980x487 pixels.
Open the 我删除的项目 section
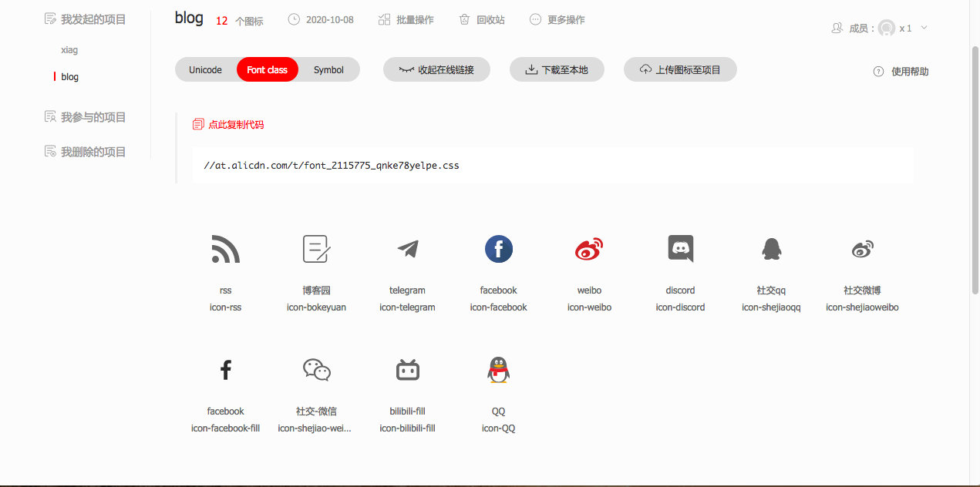(93, 152)
